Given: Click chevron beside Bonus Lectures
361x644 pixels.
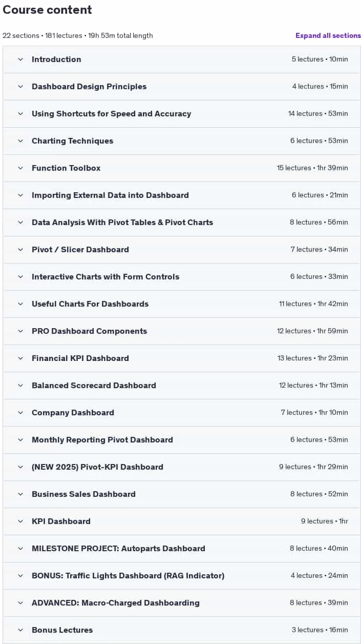Looking at the screenshot, I should [x=20, y=630].
